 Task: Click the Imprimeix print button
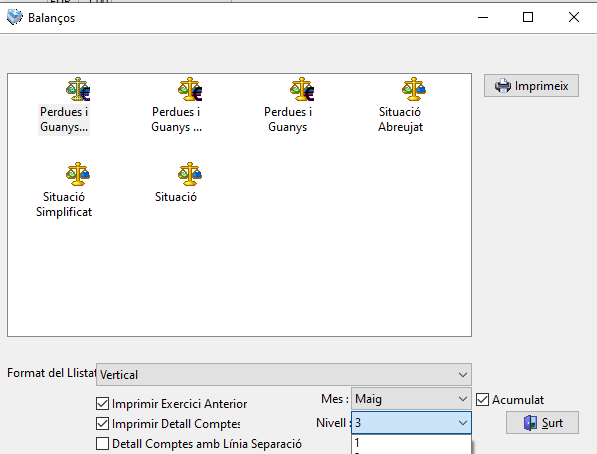tap(531, 86)
